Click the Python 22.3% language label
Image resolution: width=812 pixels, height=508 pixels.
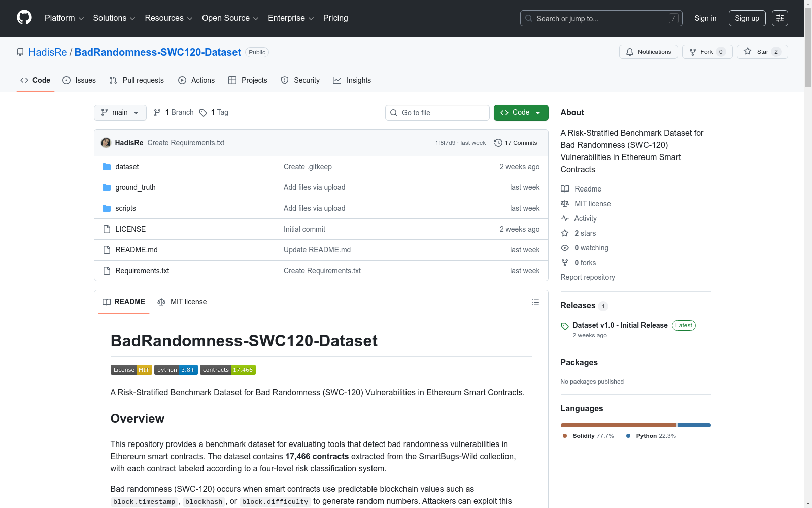click(x=651, y=436)
